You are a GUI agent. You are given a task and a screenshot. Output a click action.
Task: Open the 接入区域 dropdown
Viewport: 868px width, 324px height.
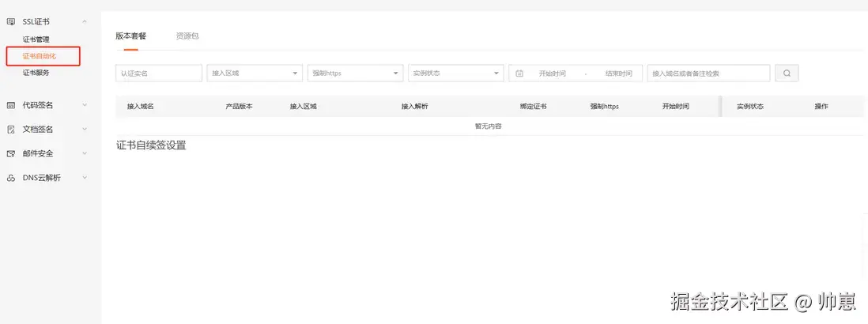255,73
